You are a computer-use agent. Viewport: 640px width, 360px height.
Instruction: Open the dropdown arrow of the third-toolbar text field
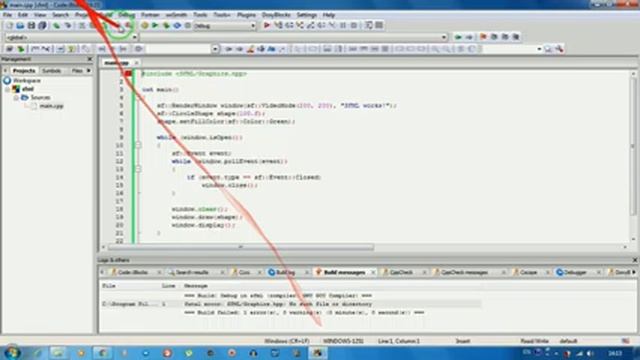tap(215, 49)
